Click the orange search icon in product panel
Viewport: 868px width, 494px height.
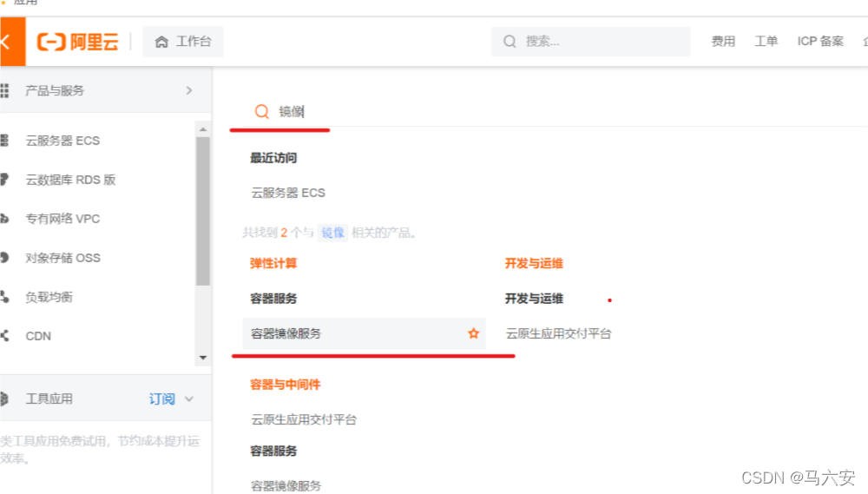pos(262,112)
